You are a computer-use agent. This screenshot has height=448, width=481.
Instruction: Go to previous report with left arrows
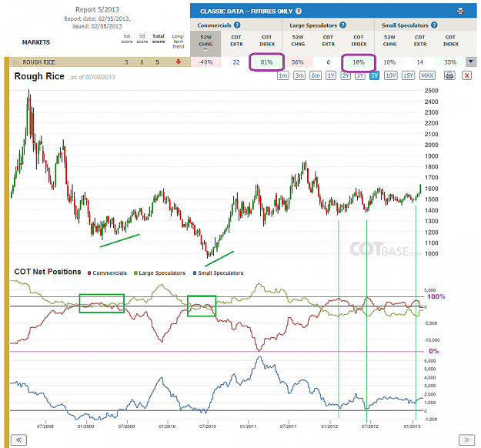(18, 440)
